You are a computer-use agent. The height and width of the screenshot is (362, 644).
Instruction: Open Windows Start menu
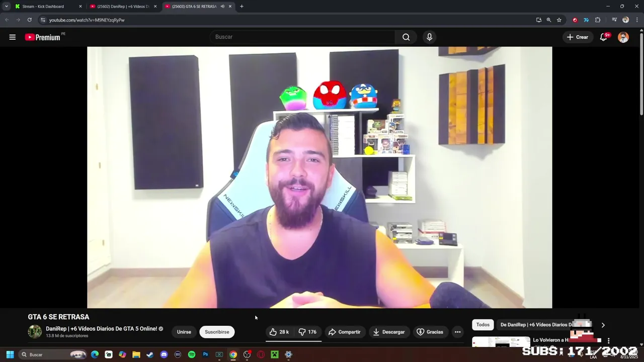[10, 354]
